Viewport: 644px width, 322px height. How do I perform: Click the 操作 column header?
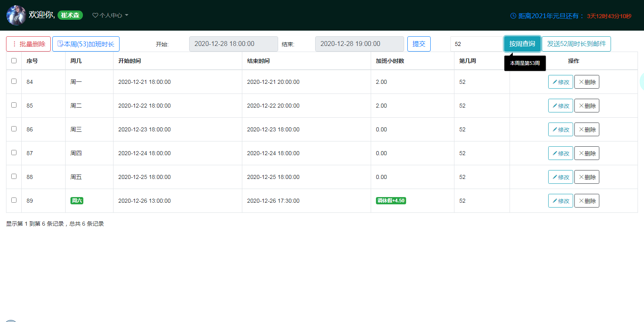point(574,61)
